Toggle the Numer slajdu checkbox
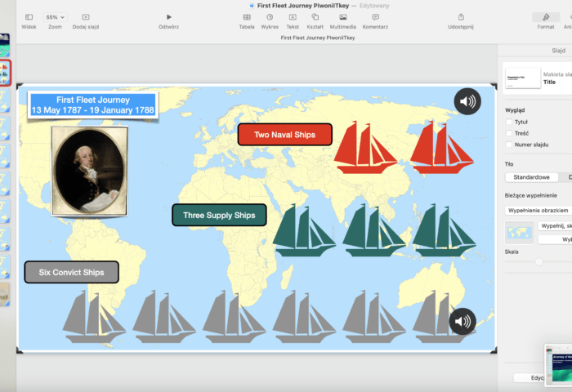The width and height of the screenshot is (572, 392). coord(510,145)
